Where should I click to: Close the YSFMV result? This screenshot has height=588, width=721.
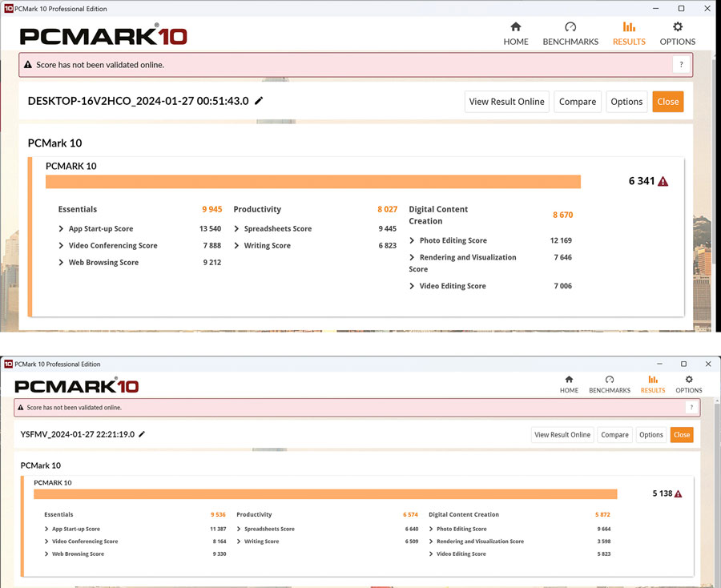click(682, 434)
